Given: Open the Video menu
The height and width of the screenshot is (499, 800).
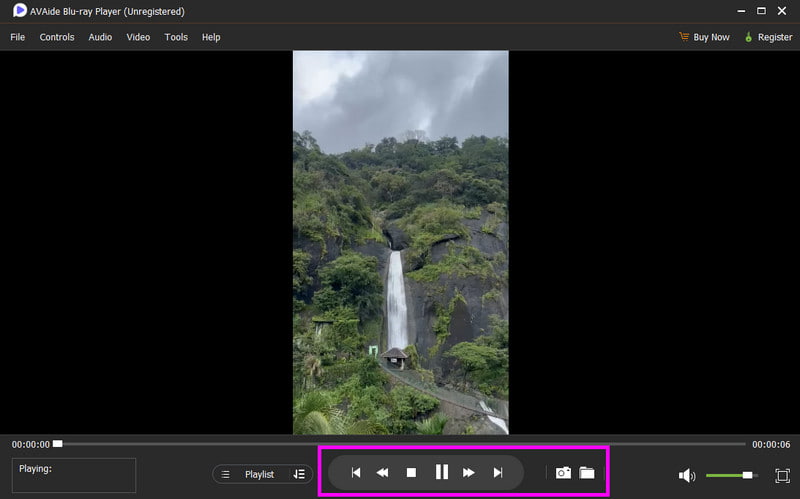Looking at the screenshot, I should [x=138, y=37].
